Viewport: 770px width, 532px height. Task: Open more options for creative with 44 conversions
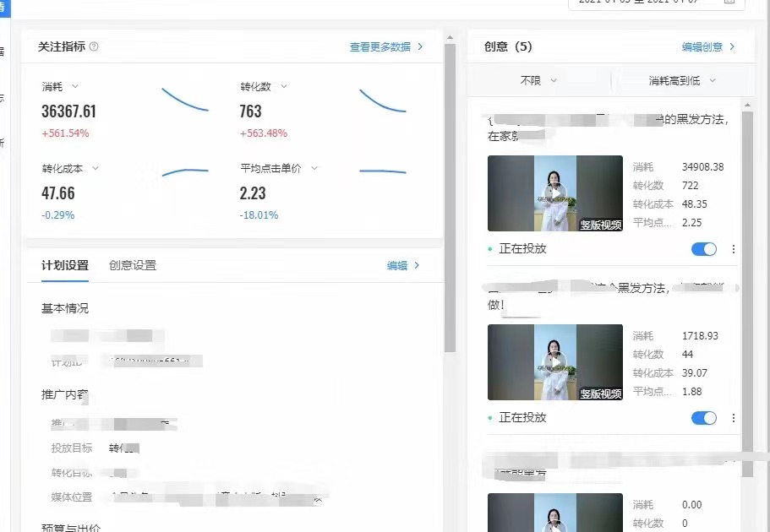(x=733, y=418)
